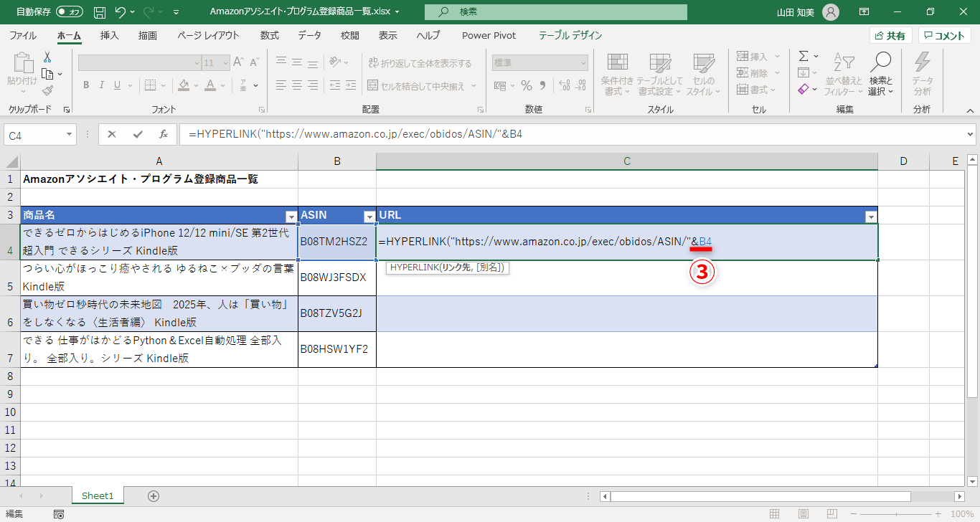This screenshot has width=980, height=522.
Task: Open 検索と選択 find and select
Action: [x=880, y=75]
